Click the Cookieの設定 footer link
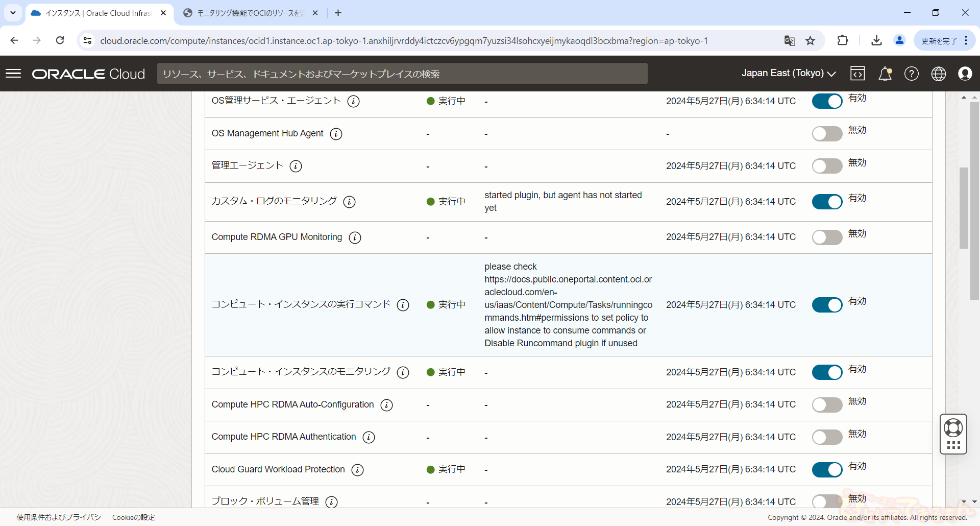This screenshot has height=526, width=980. (x=133, y=517)
